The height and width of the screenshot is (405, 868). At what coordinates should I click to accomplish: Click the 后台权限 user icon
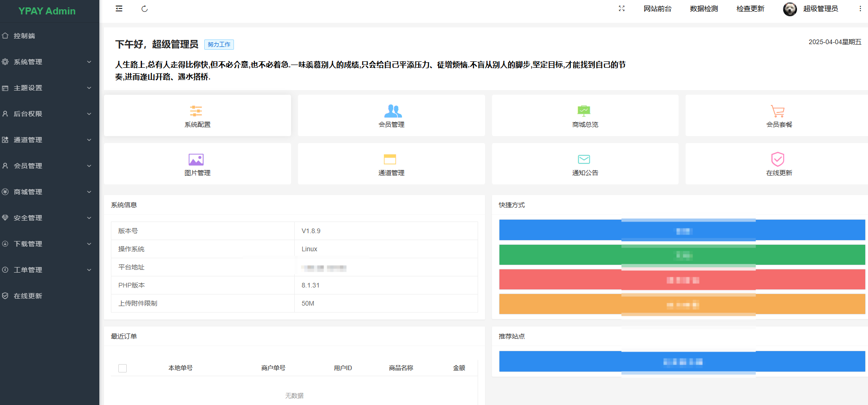coord(5,114)
